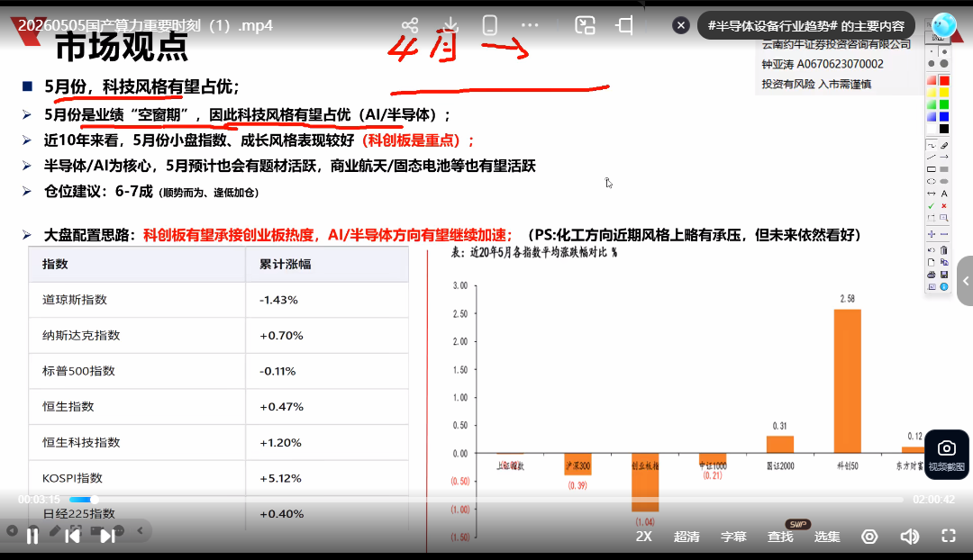
Task: Pause the video playback
Action: (x=32, y=536)
